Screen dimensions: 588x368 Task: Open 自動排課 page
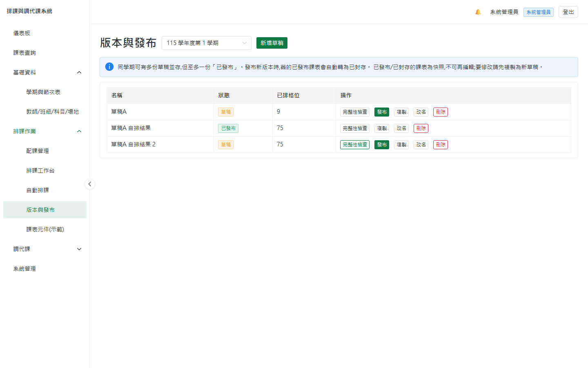click(x=45, y=190)
